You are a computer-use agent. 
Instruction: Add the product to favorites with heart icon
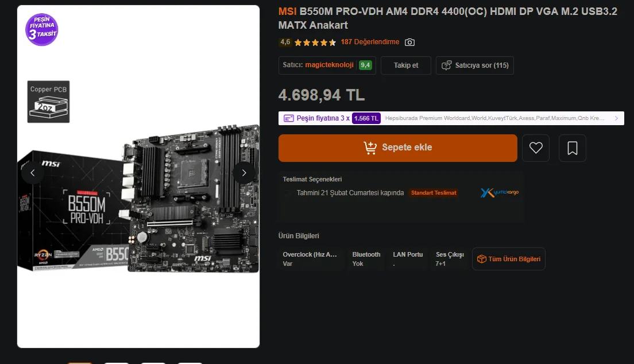pos(536,148)
